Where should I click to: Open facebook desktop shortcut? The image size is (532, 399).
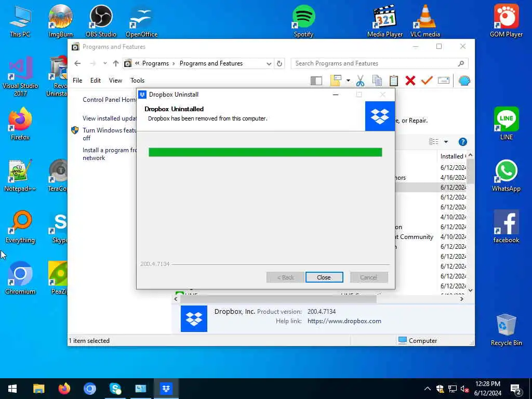(x=506, y=227)
